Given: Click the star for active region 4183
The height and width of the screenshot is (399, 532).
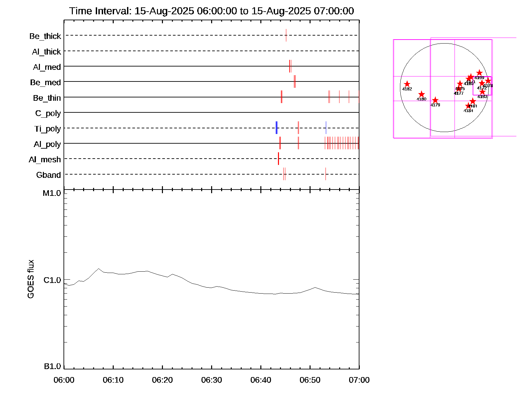Looking at the screenshot, I should click(482, 92).
